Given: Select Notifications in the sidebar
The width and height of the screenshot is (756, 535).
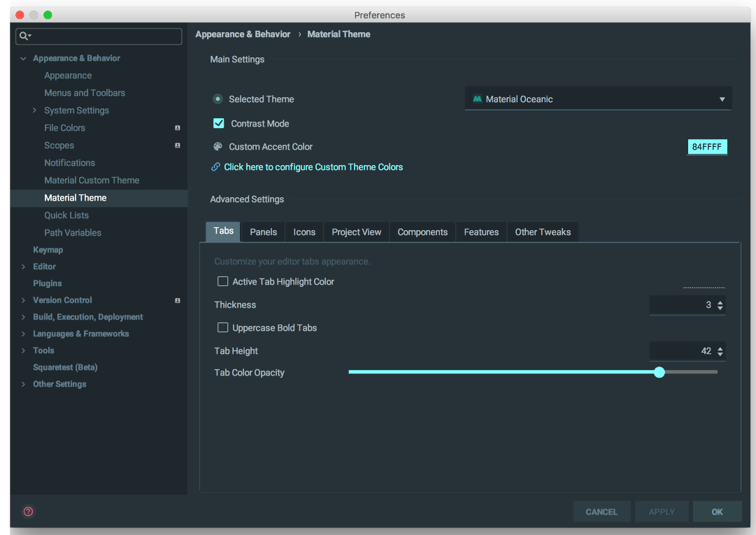Looking at the screenshot, I should [69, 163].
